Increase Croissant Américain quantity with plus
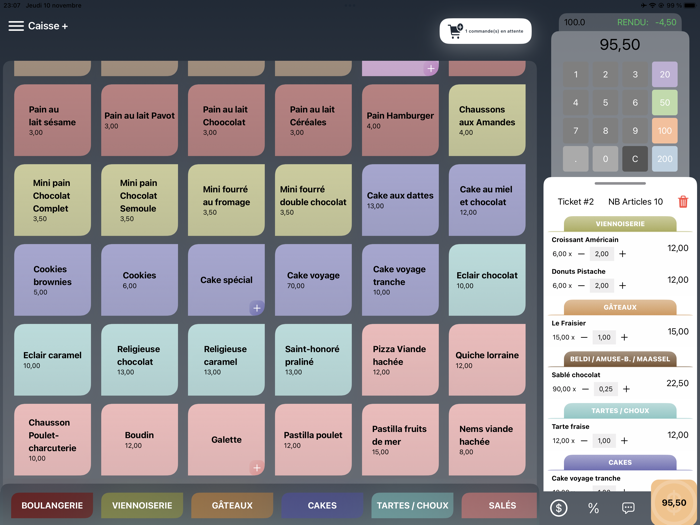700x525 pixels. [x=623, y=254]
